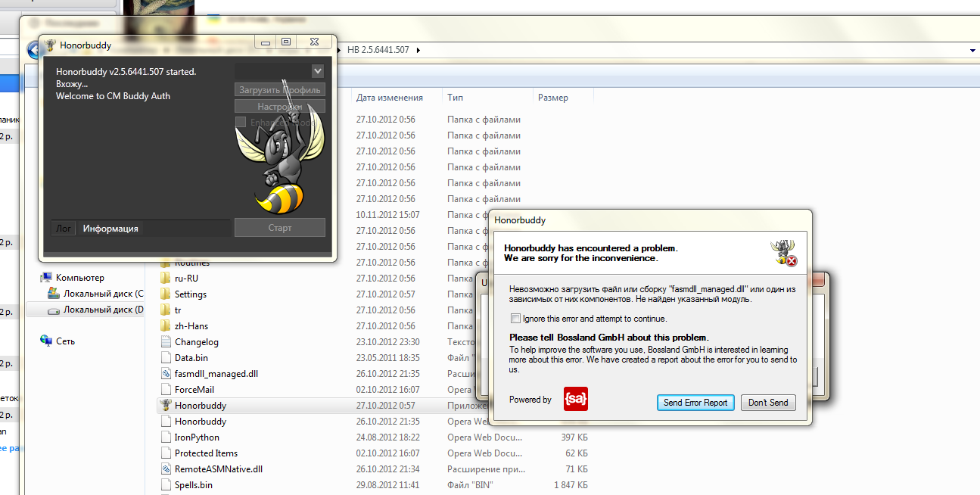Screen dimensions: 980x495
Task: Sort by Дата изменения column header
Action: [x=389, y=98]
